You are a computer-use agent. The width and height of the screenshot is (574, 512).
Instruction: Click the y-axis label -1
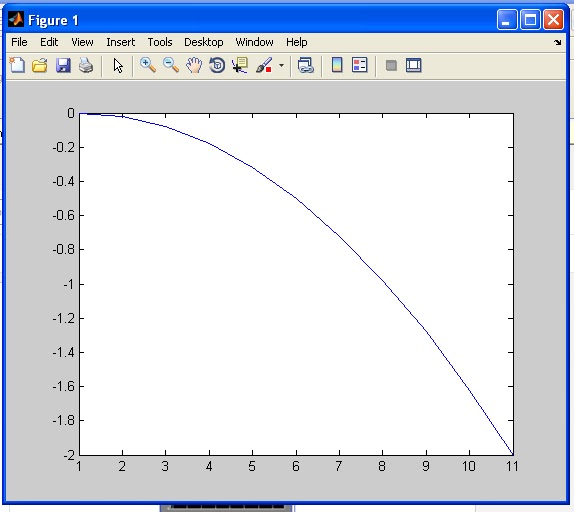click(x=69, y=284)
